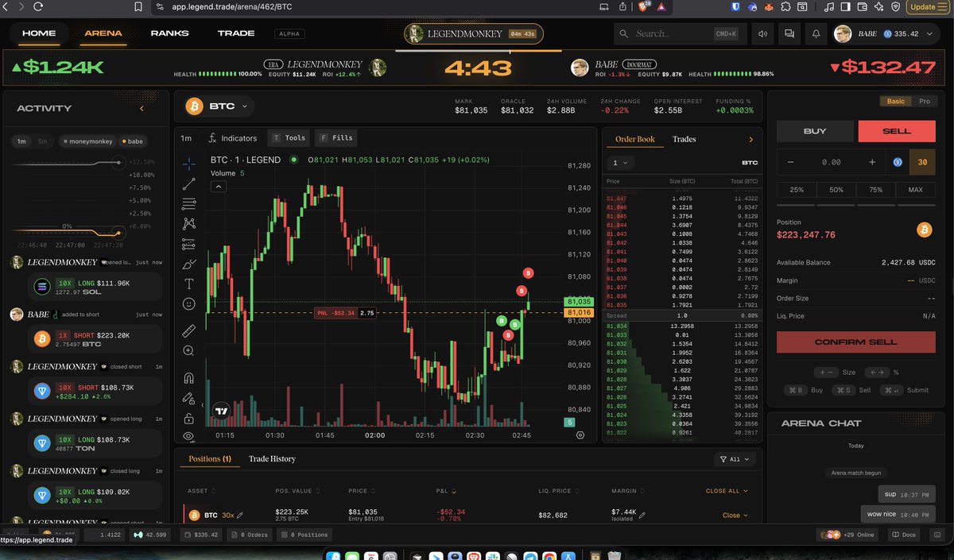Click the MetaMask fox extension icon
The image size is (954, 560).
tap(768, 7)
